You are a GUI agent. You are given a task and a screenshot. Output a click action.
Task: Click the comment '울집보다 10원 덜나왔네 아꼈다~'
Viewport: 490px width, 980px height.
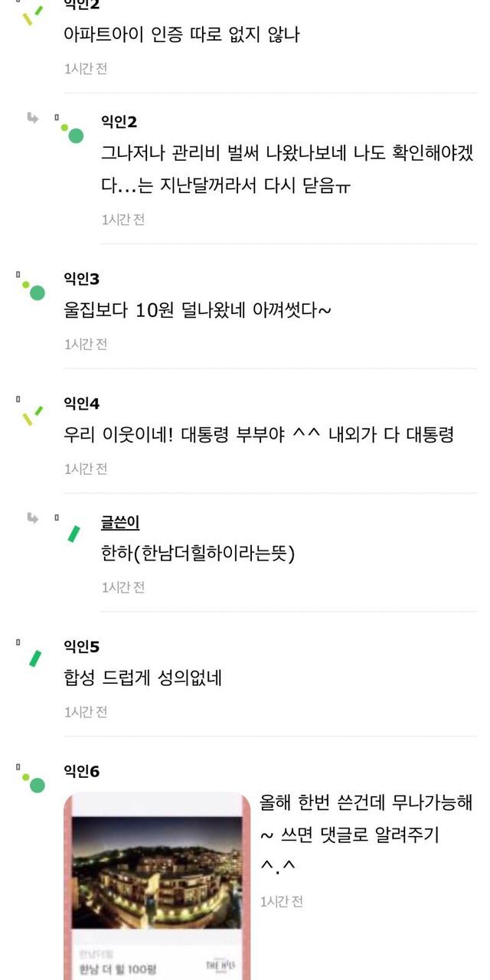[x=198, y=310]
